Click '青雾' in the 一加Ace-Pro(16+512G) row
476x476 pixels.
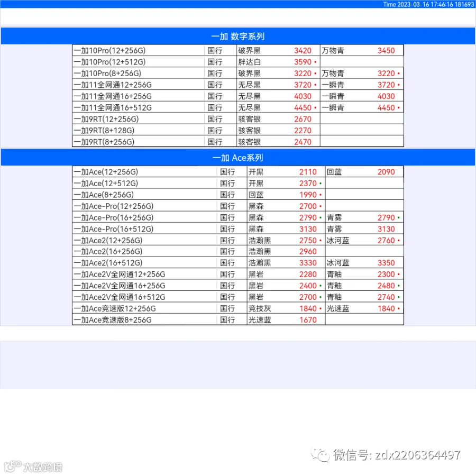coord(334,229)
